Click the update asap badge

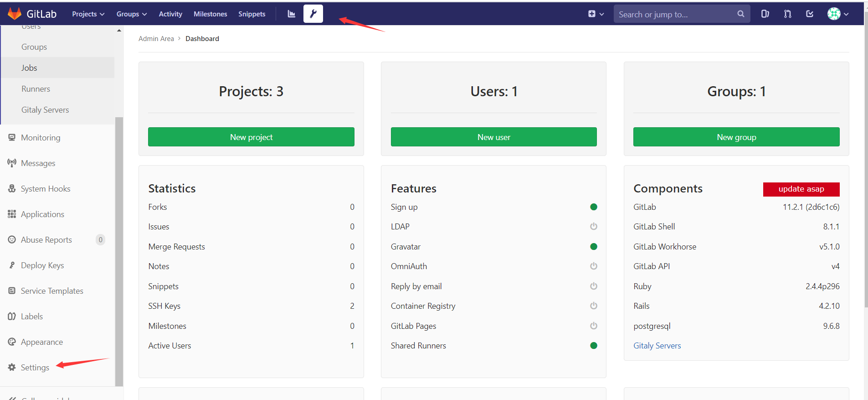click(x=801, y=189)
